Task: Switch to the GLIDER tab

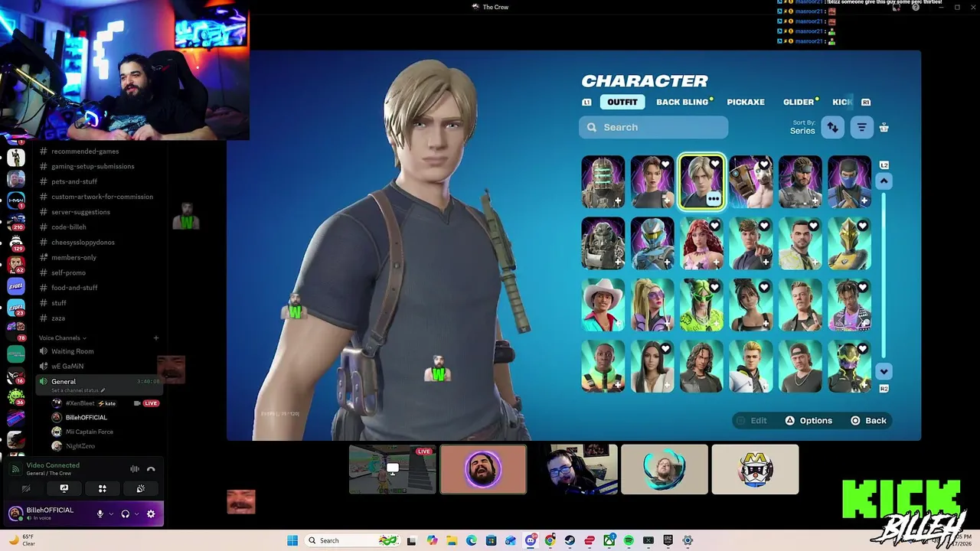Action: (x=799, y=102)
